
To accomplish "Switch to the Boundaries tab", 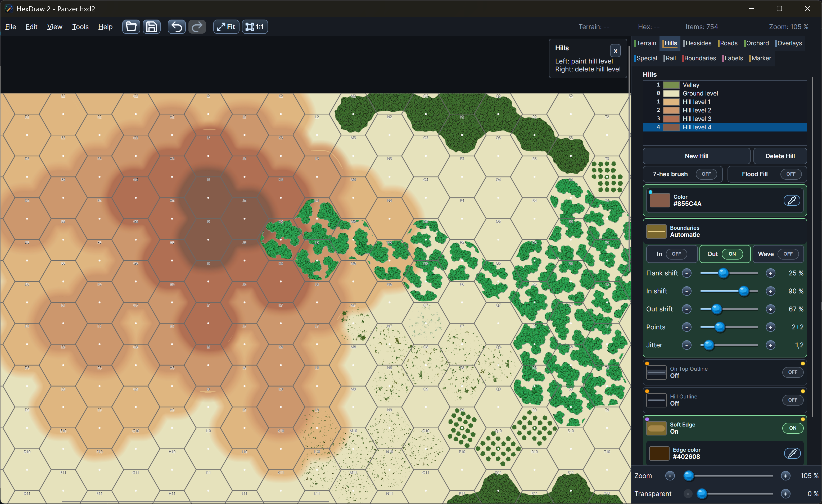I will click(x=699, y=58).
